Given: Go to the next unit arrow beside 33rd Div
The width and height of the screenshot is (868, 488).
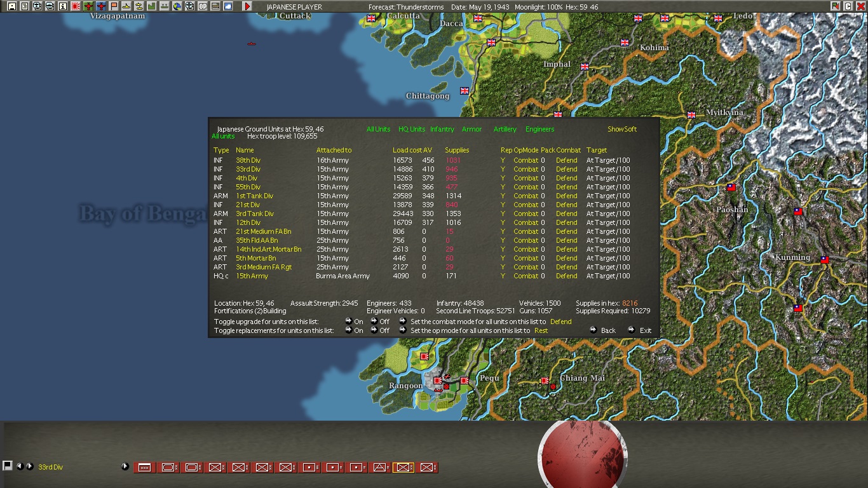Looking at the screenshot, I should [x=29, y=466].
